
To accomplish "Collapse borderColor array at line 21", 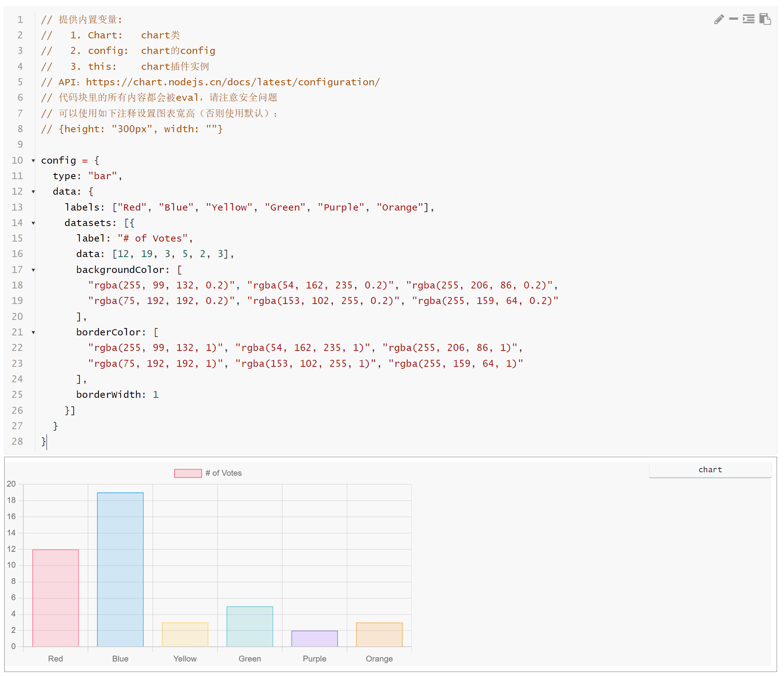I will (33, 332).
